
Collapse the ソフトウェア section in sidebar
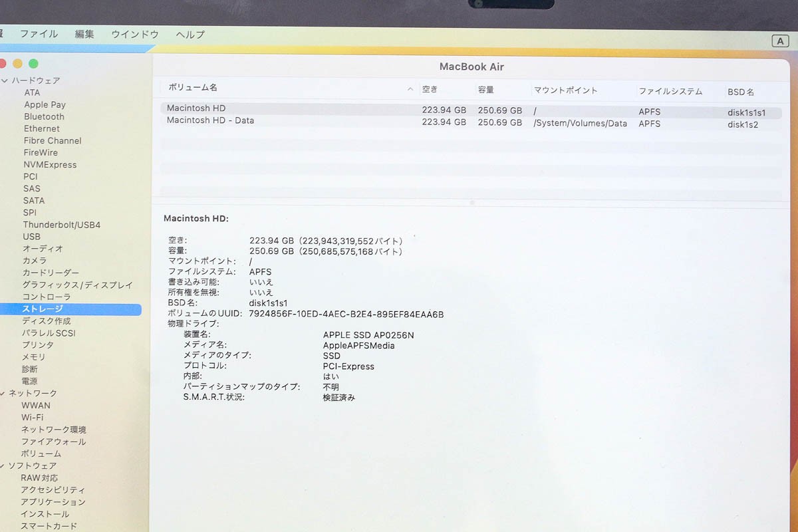click(x=3, y=465)
